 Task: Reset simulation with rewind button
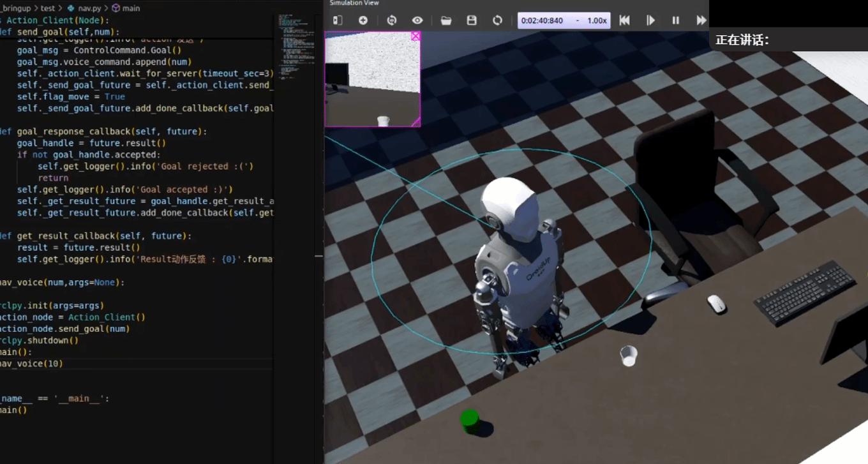[x=625, y=20]
